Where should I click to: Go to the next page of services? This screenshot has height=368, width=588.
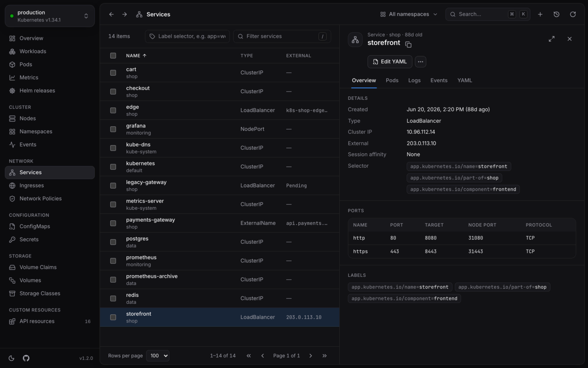click(311, 356)
